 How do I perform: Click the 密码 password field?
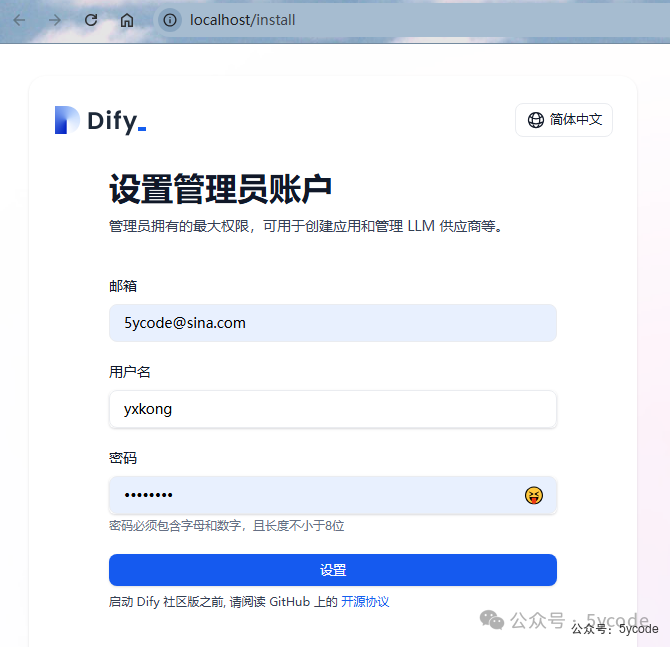click(332, 495)
